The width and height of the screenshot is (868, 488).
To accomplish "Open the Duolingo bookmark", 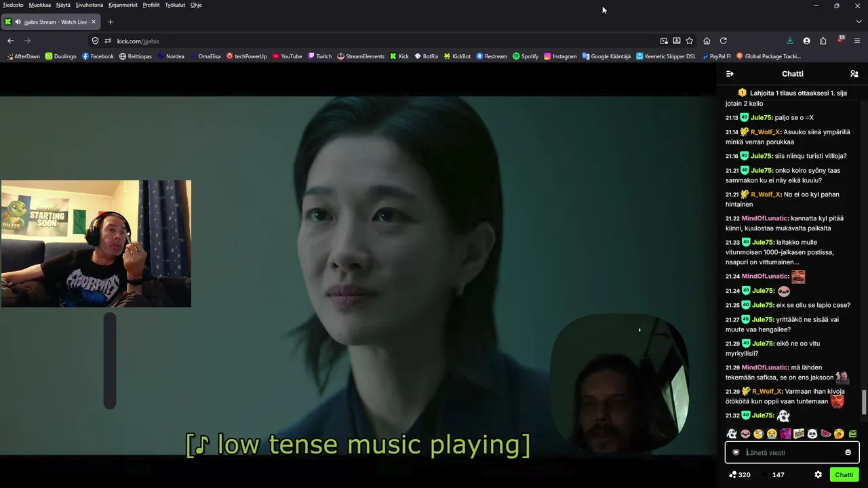I will [61, 56].
